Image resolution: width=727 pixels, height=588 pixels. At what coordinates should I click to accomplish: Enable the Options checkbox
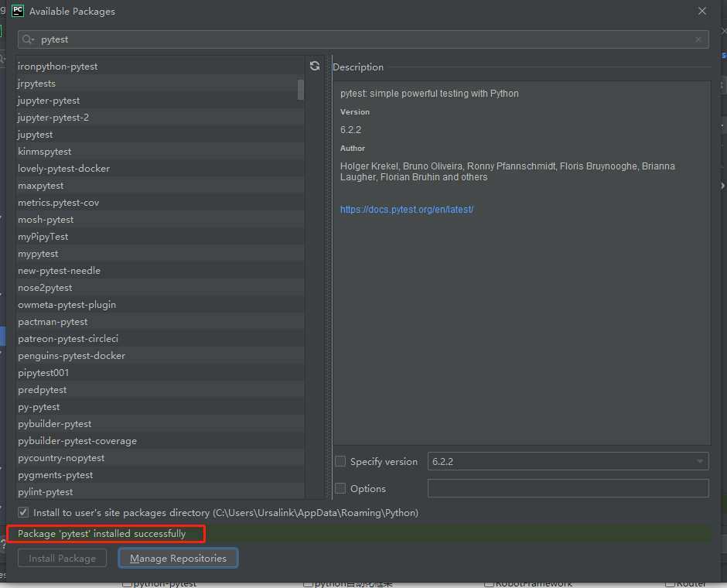(x=340, y=488)
